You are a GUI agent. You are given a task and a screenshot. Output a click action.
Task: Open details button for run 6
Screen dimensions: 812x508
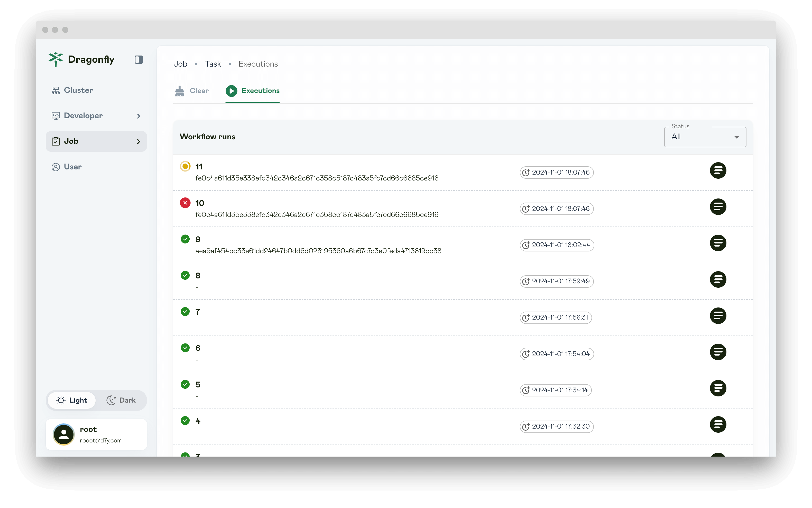[718, 352]
